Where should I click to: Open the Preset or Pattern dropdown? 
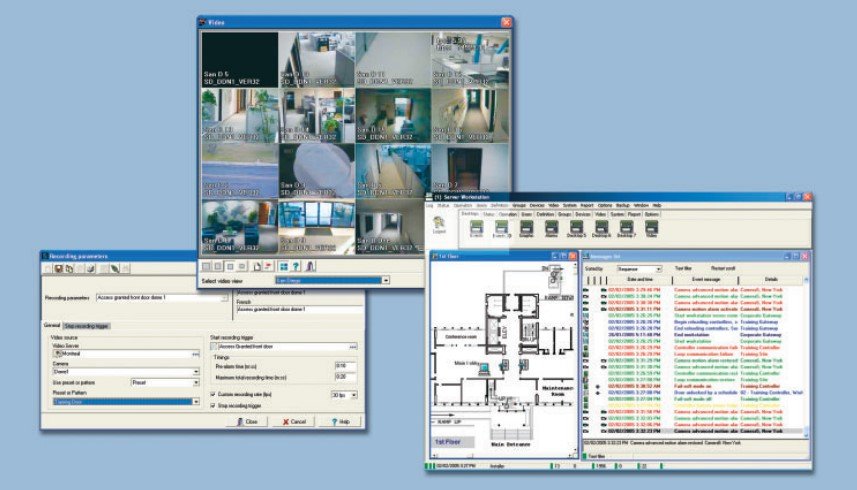196,402
